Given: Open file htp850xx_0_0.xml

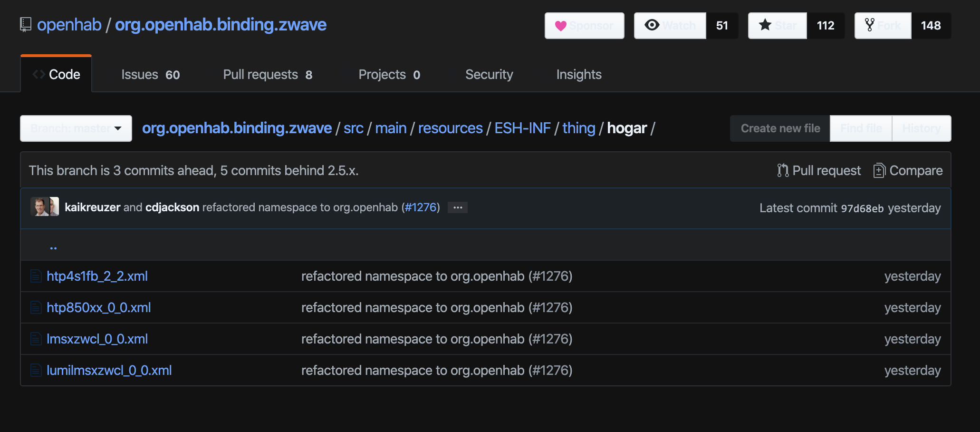Looking at the screenshot, I should coord(99,307).
